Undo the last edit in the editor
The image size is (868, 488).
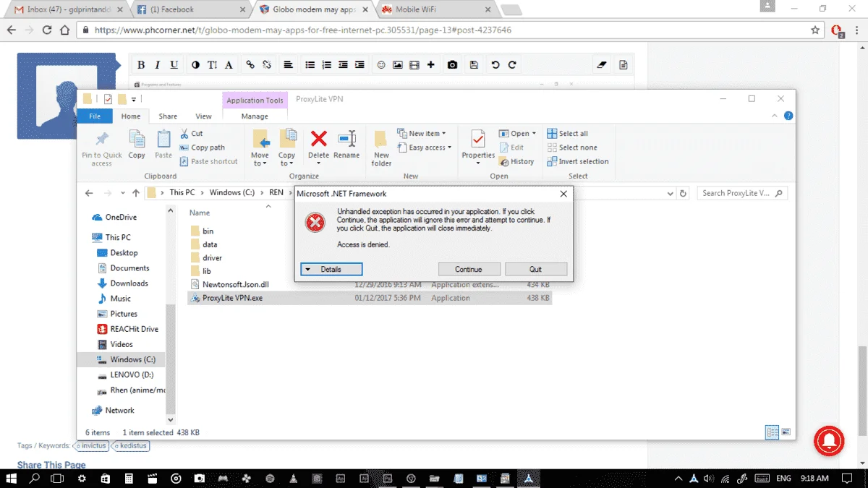(x=495, y=64)
